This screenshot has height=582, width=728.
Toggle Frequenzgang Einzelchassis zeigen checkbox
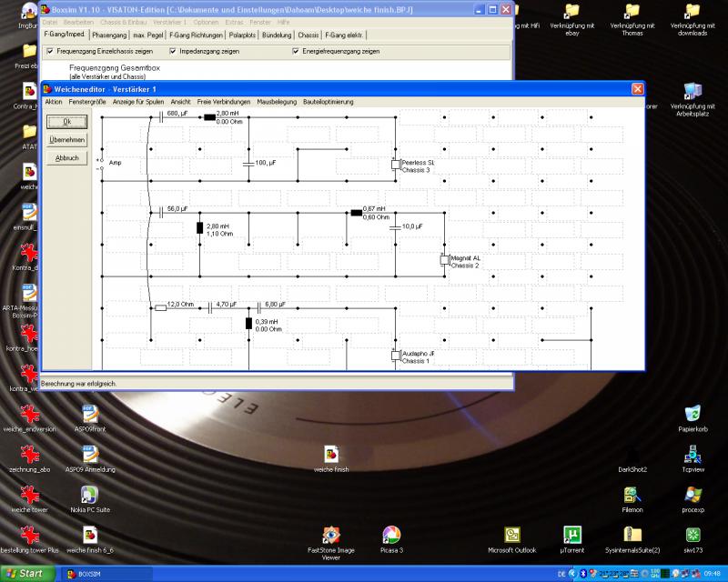50,51
